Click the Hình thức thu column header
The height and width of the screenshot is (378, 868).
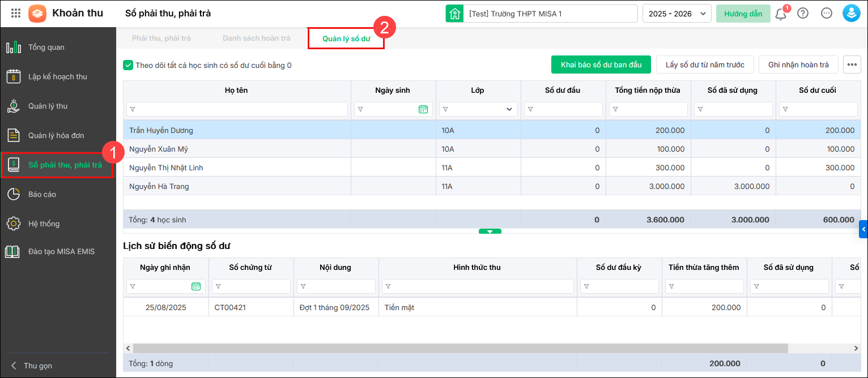tap(478, 267)
